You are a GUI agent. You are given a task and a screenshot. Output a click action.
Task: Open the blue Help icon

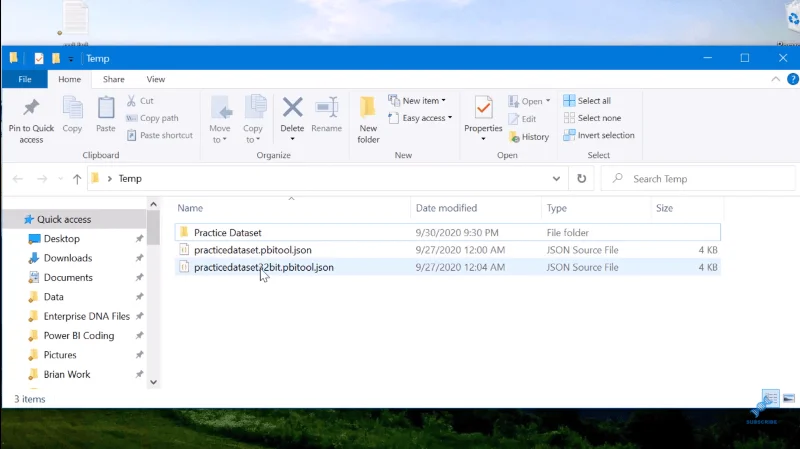point(793,79)
